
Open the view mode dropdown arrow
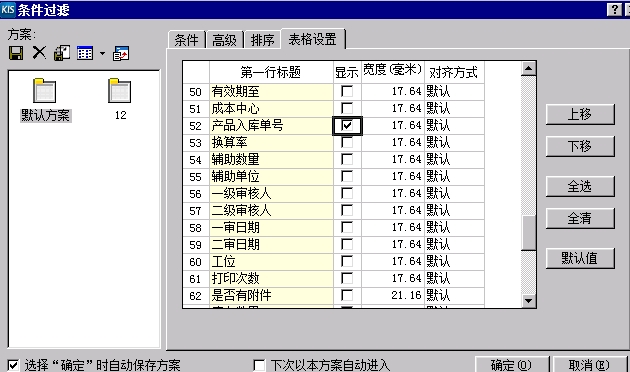[x=102, y=53]
